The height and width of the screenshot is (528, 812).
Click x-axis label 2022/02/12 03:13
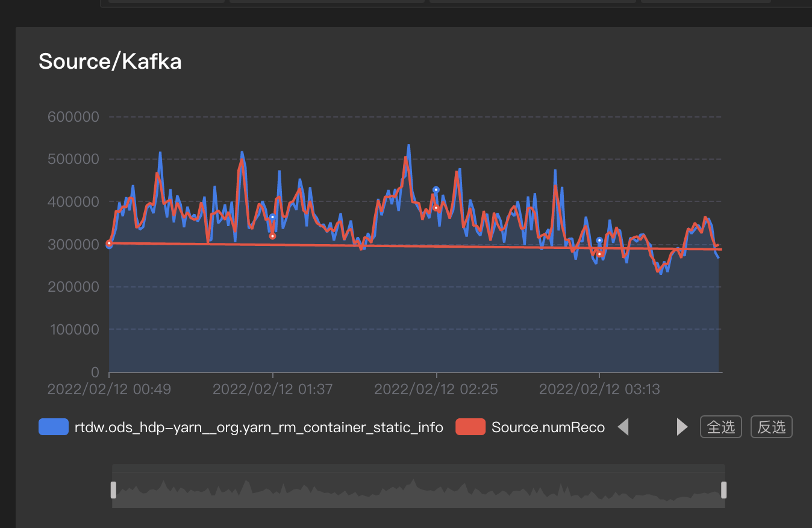click(599, 389)
